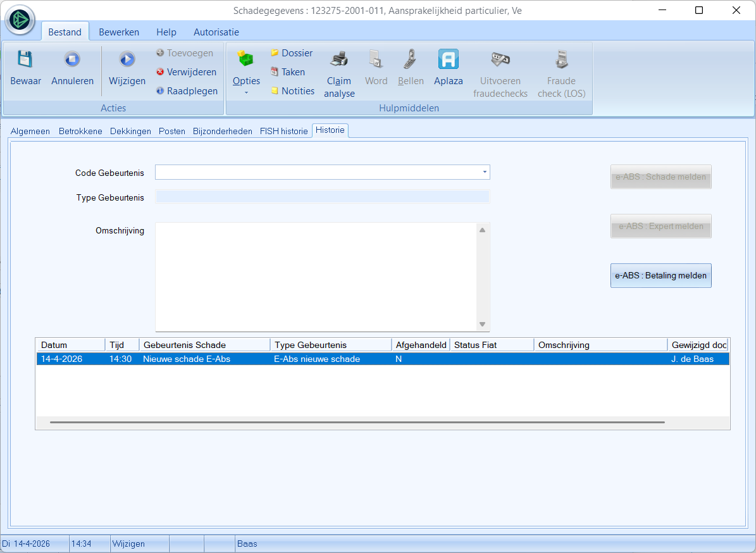
Task: Switch to the FISH historie tab
Action: coord(283,131)
